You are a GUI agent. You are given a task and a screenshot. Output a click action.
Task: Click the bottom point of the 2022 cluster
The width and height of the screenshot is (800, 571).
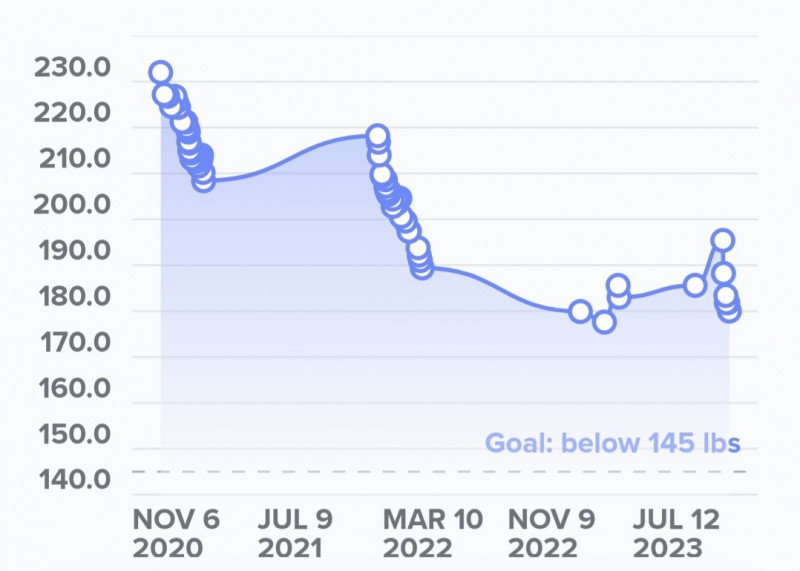(422, 267)
